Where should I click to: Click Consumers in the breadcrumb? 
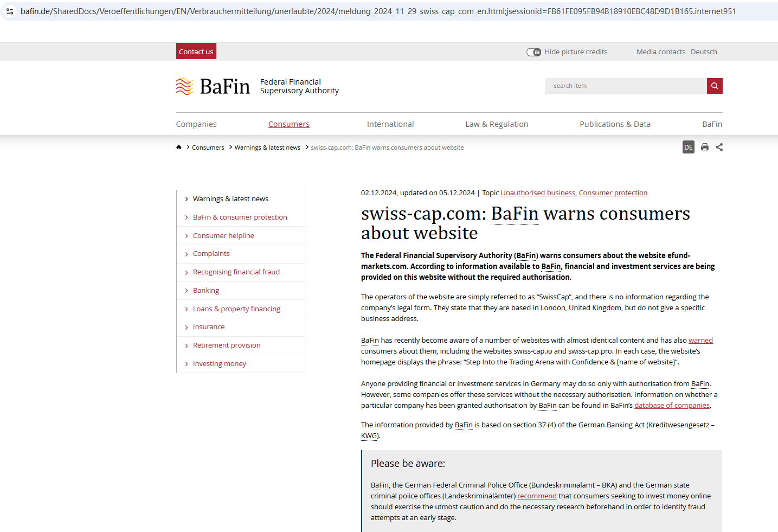[208, 148]
